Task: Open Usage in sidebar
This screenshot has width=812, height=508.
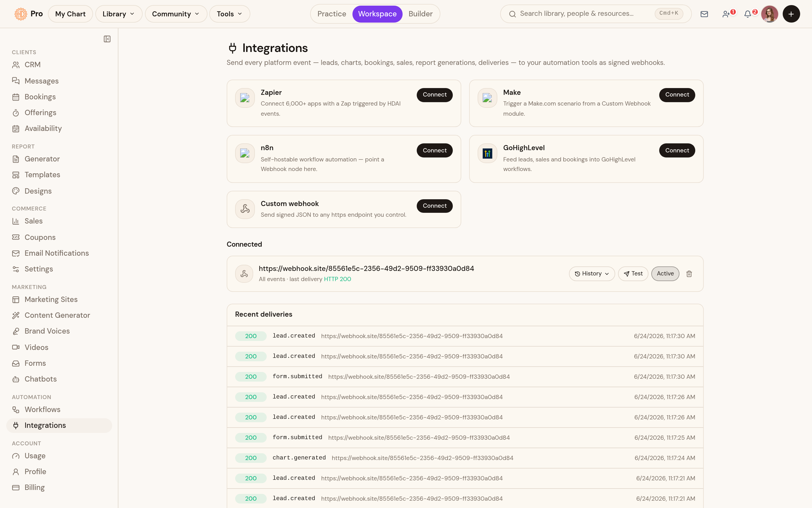Action: [x=59, y=456]
